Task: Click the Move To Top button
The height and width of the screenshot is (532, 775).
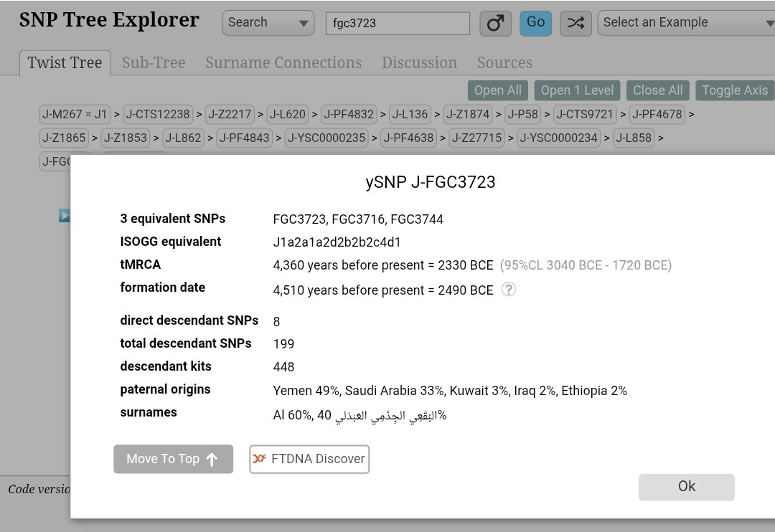Action: (x=173, y=459)
